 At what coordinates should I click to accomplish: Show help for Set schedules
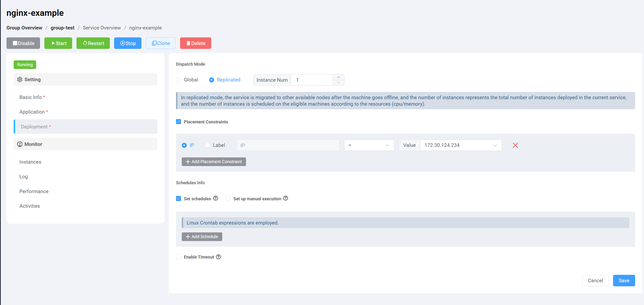(216, 198)
